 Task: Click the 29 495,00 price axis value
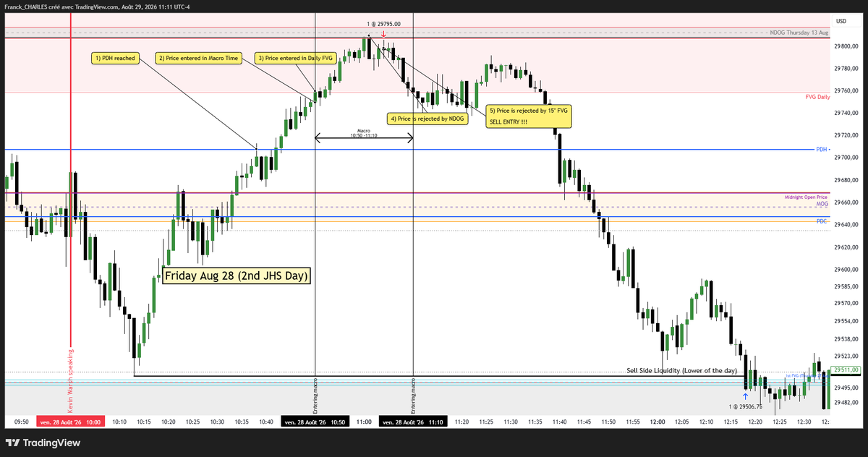click(x=847, y=387)
